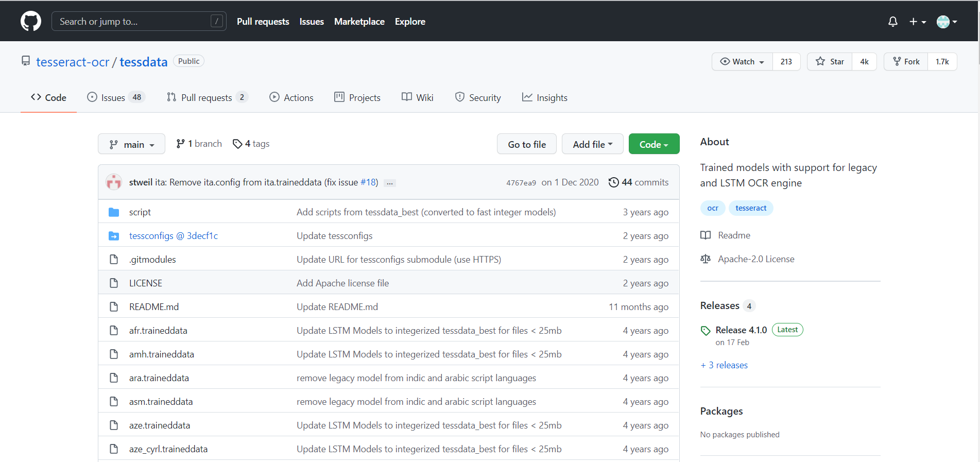View the 4 tags link
The height and width of the screenshot is (462, 980).
[251, 144]
